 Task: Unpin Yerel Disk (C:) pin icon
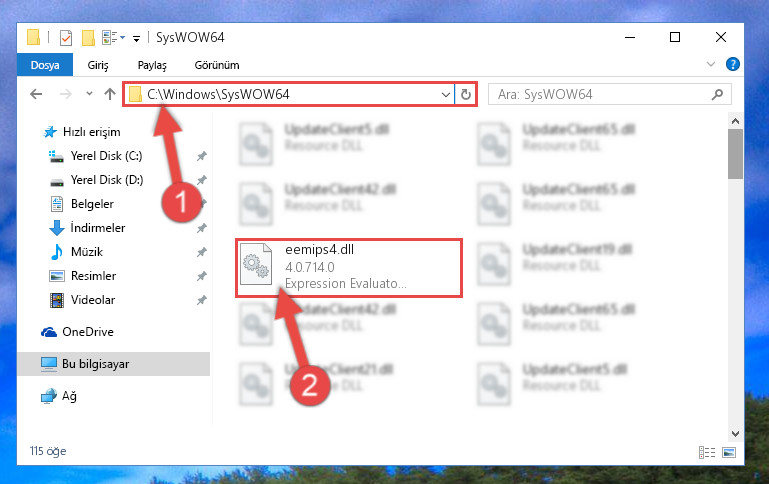[x=202, y=156]
